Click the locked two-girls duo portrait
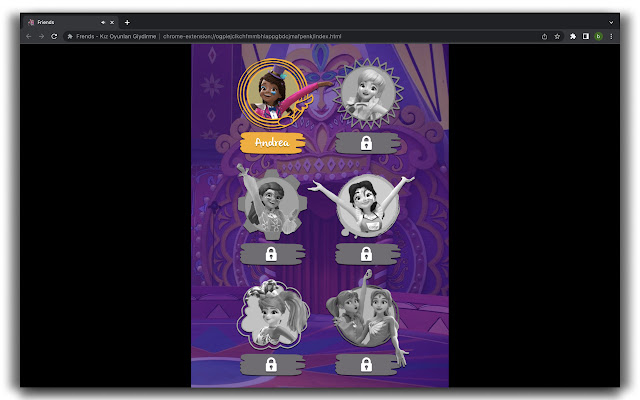 click(x=366, y=317)
